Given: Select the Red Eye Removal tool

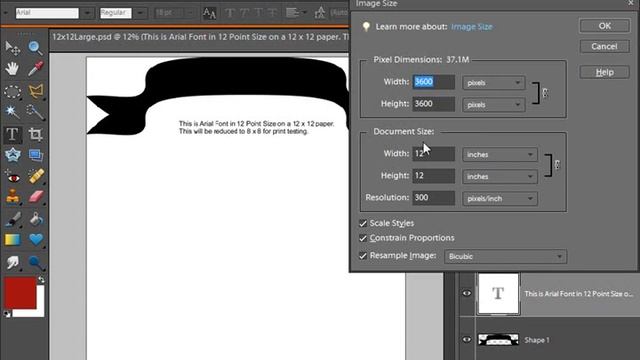Looking at the screenshot, I should (12, 177).
